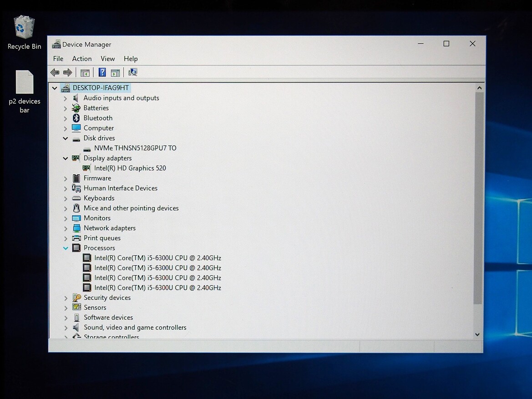The height and width of the screenshot is (399, 532).
Task: Click the Keyboards category icon
Action: [x=76, y=198]
